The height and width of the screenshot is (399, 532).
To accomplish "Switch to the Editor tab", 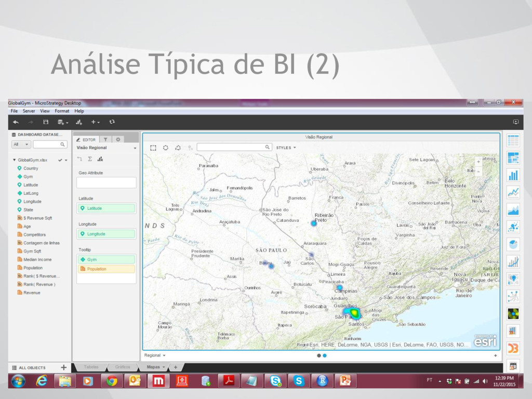I will [x=86, y=139].
